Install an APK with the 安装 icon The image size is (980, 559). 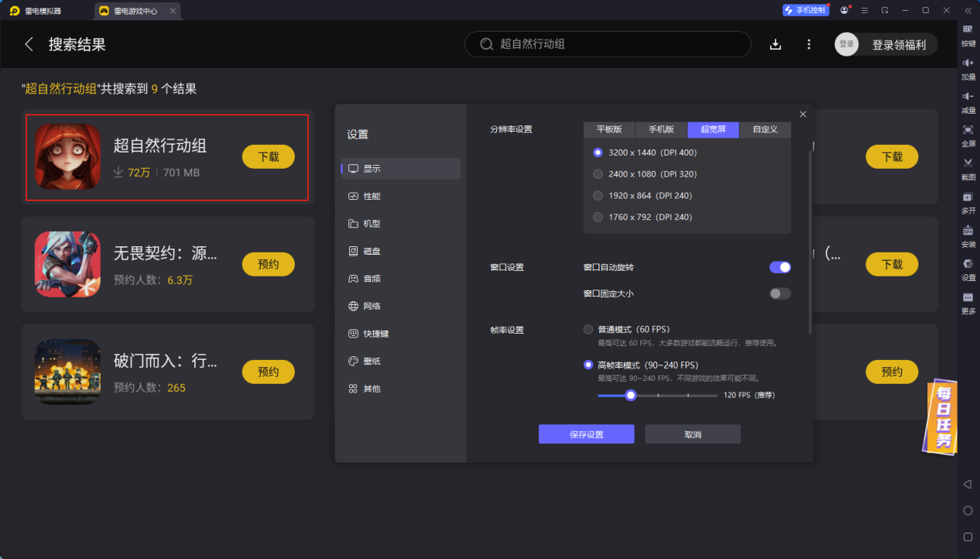968,235
